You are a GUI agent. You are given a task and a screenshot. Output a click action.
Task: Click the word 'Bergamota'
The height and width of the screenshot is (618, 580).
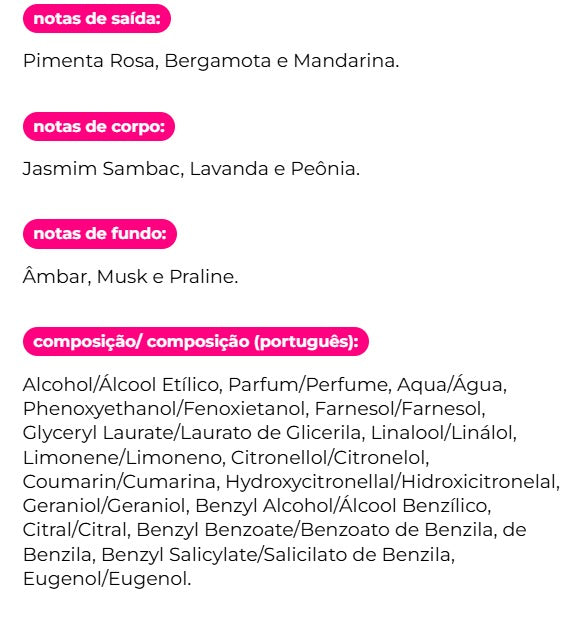[218, 61]
